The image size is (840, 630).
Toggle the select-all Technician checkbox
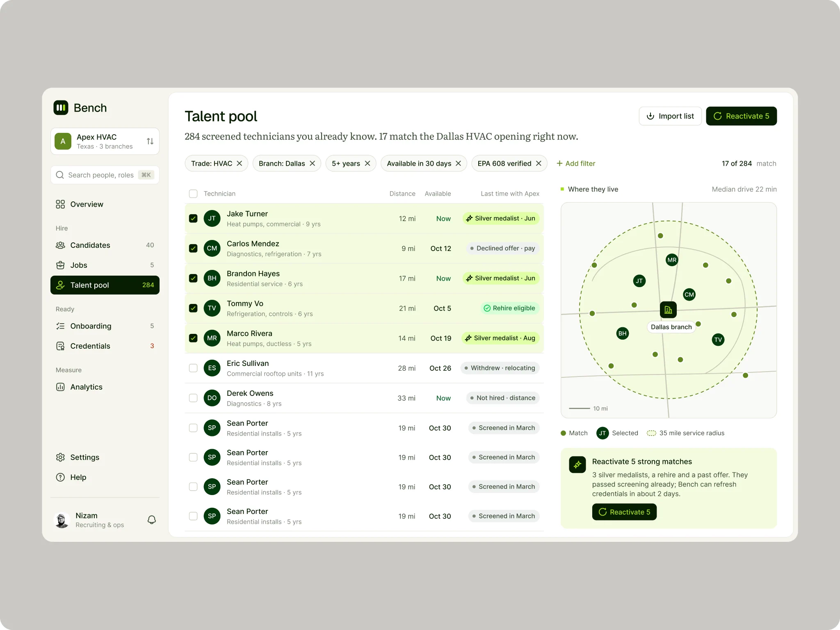193,194
